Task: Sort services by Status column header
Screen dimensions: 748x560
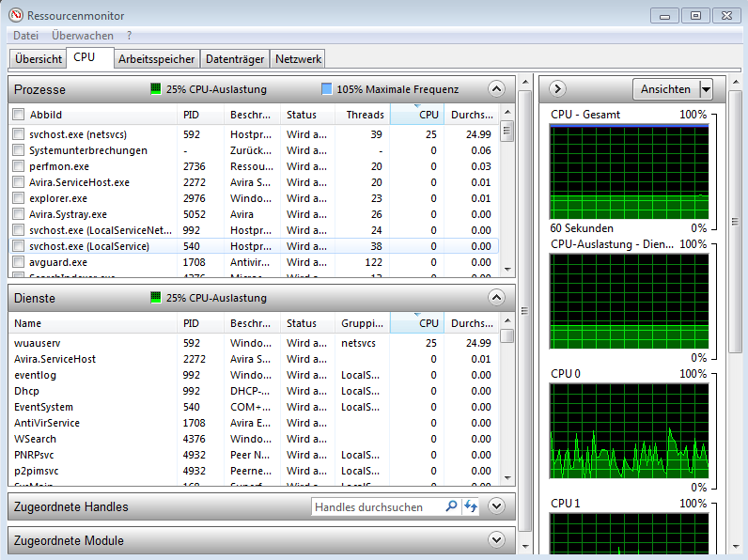Action: (x=307, y=323)
